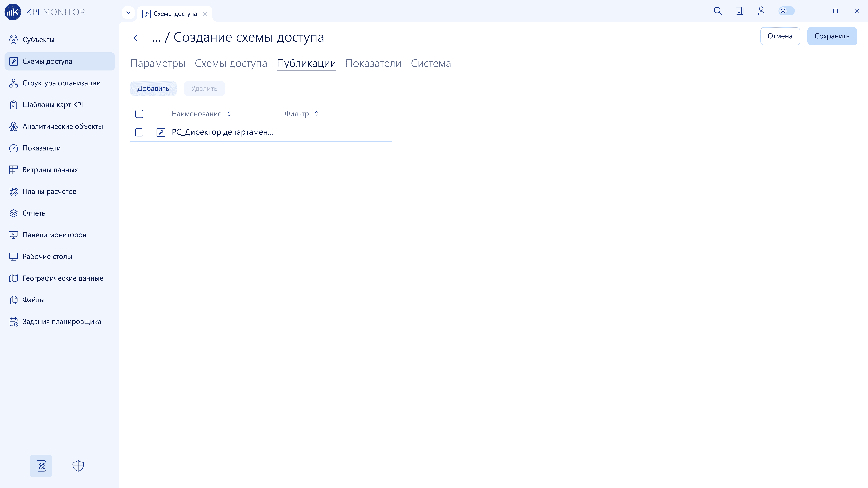Open Планы расчетов icon
868x488 pixels.
click(13, 192)
